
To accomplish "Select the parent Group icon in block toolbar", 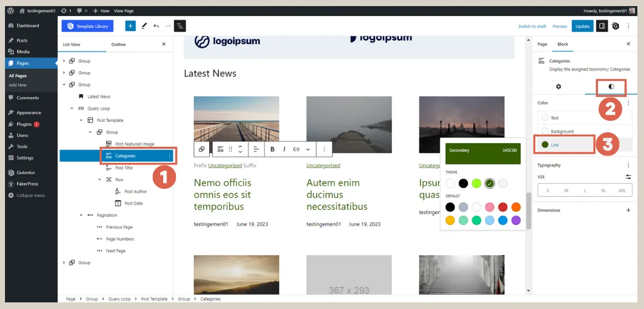I will click(201, 149).
